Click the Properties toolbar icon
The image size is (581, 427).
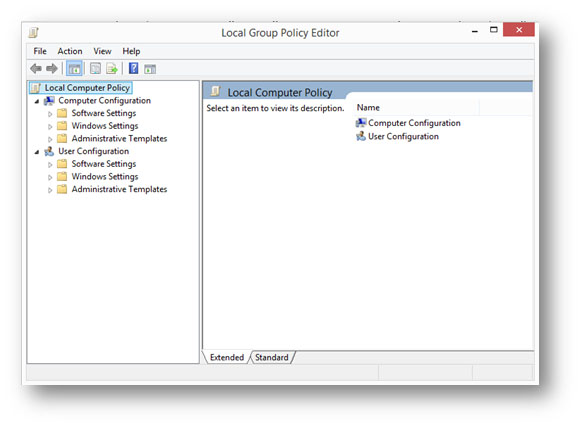96,69
